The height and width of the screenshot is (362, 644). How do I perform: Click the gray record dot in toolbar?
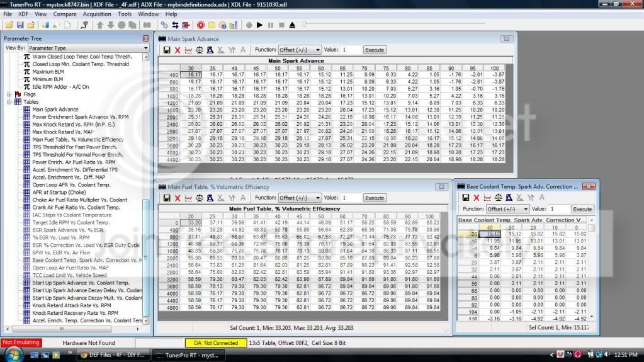(249, 25)
